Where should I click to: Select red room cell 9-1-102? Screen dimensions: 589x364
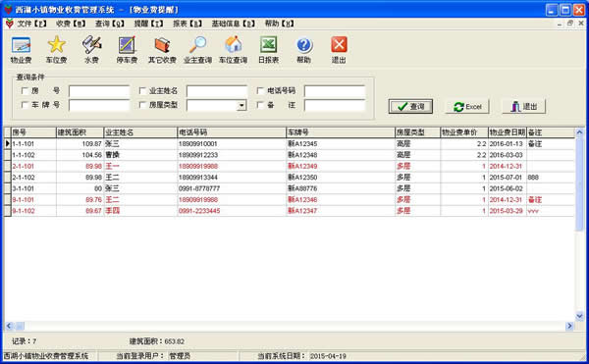coord(33,211)
